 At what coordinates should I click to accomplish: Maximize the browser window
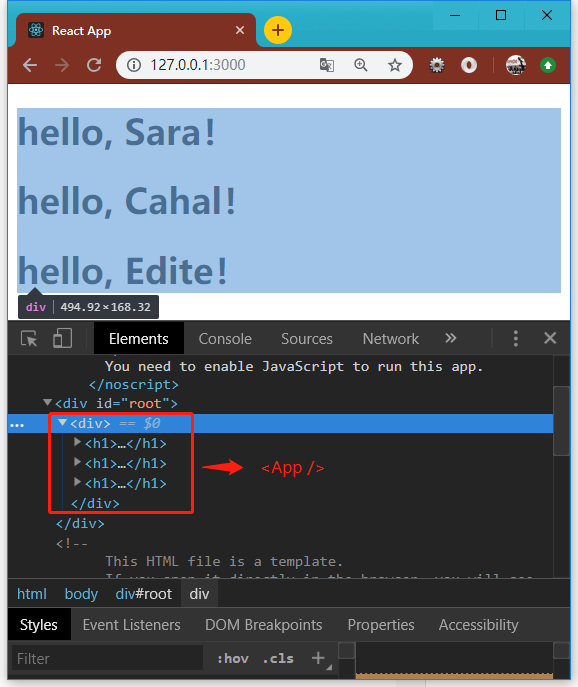[x=501, y=15]
